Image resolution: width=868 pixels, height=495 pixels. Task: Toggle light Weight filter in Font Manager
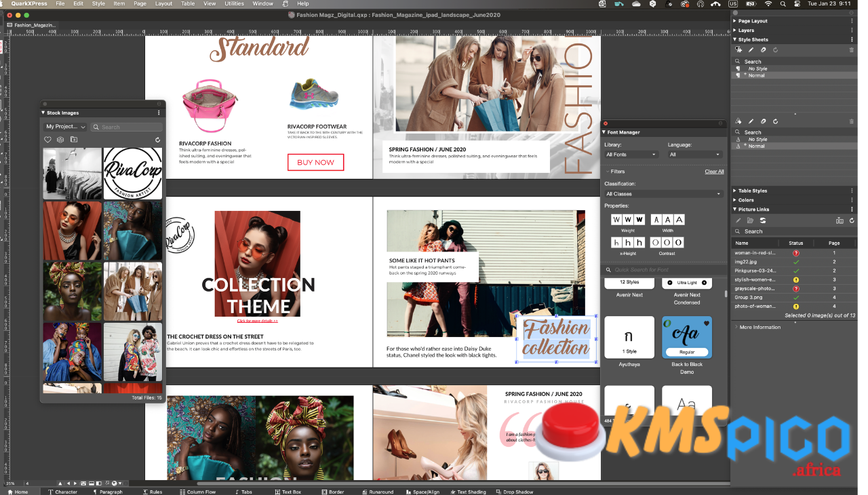pos(616,220)
